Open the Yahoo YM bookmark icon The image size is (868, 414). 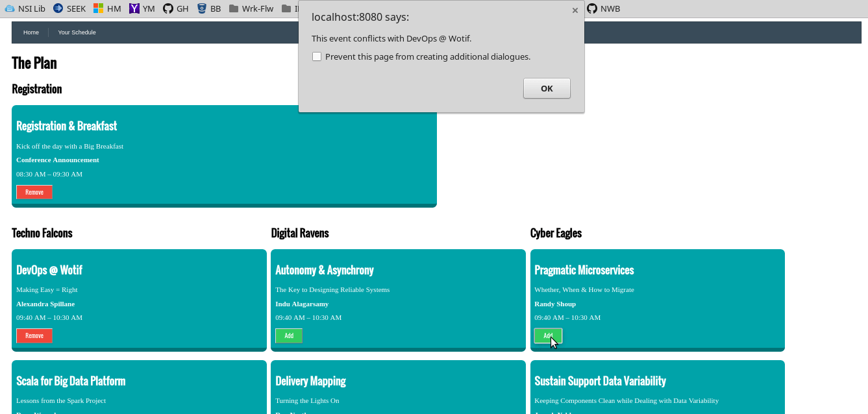tap(134, 8)
